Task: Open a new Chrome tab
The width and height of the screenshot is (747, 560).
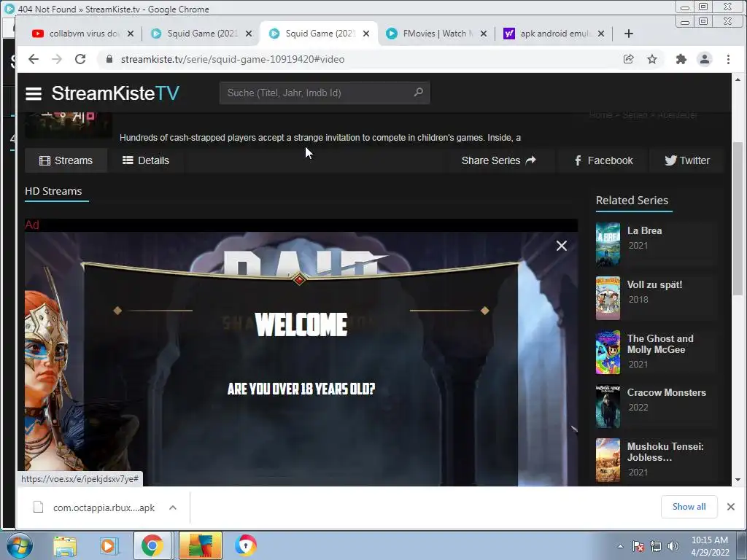Action: click(628, 34)
